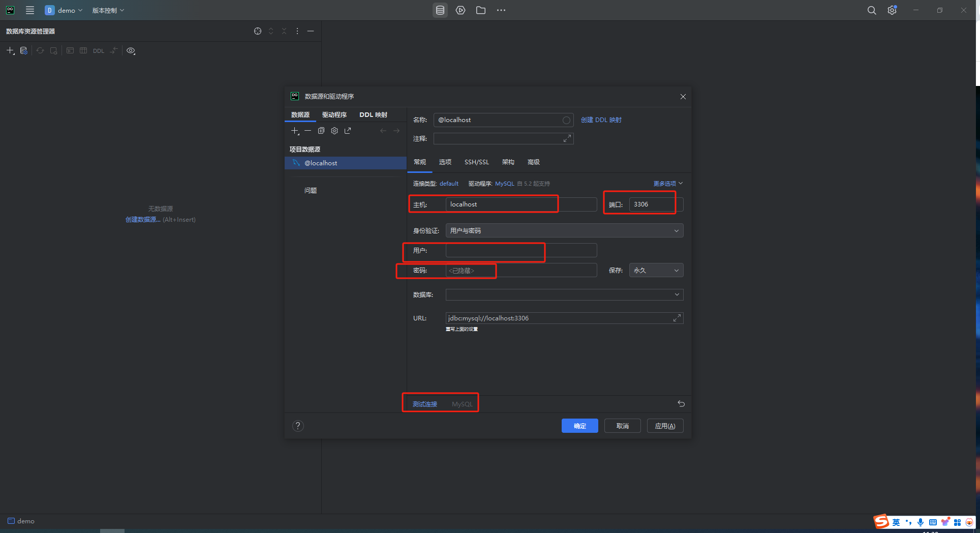Remove selected data source minus icon
The width and height of the screenshot is (980, 533).
pyautogui.click(x=308, y=131)
